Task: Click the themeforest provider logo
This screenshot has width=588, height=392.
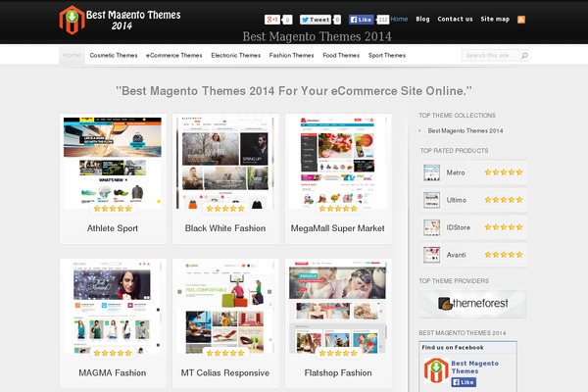Action: (473, 304)
